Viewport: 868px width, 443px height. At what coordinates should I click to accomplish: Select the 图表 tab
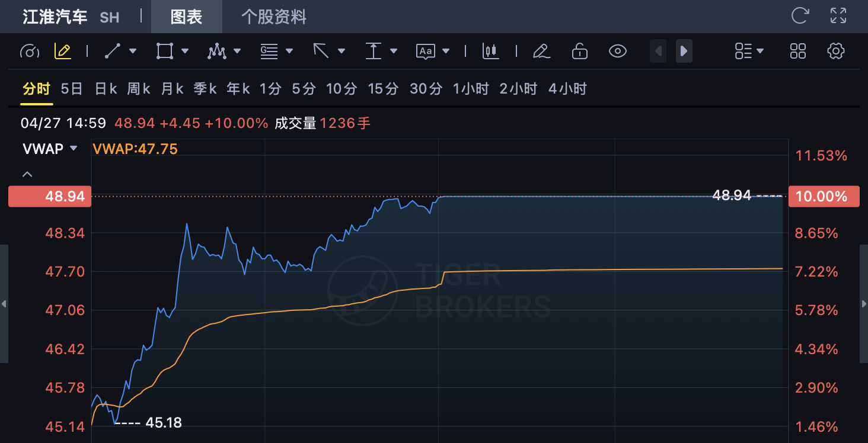tap(186, 17)
